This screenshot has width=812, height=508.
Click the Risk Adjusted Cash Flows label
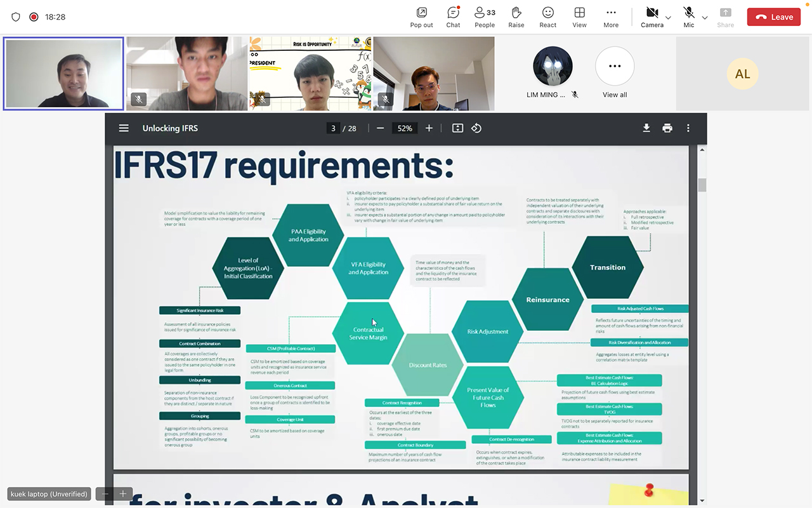click(x=640, y=309)
